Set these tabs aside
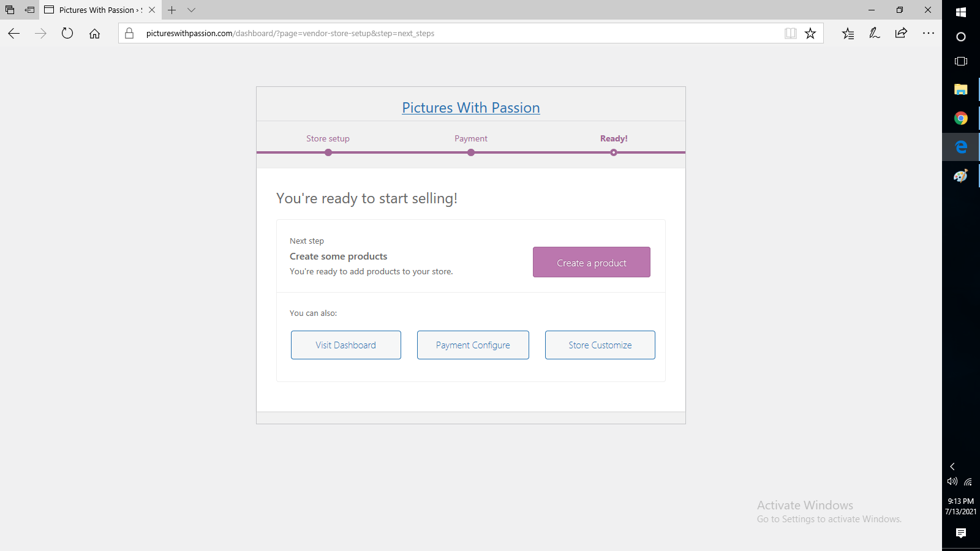The image size is (980, 551). [x=29, y=10]
